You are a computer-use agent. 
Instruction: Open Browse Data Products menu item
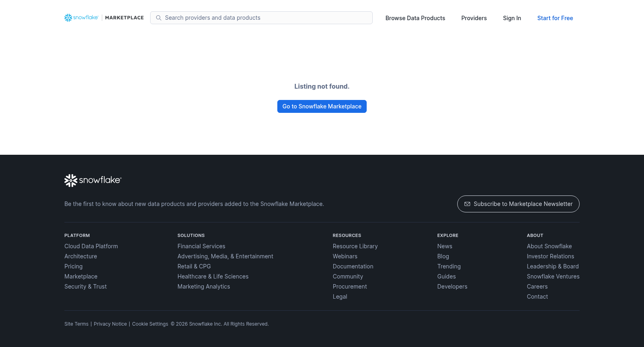point(415,18)
